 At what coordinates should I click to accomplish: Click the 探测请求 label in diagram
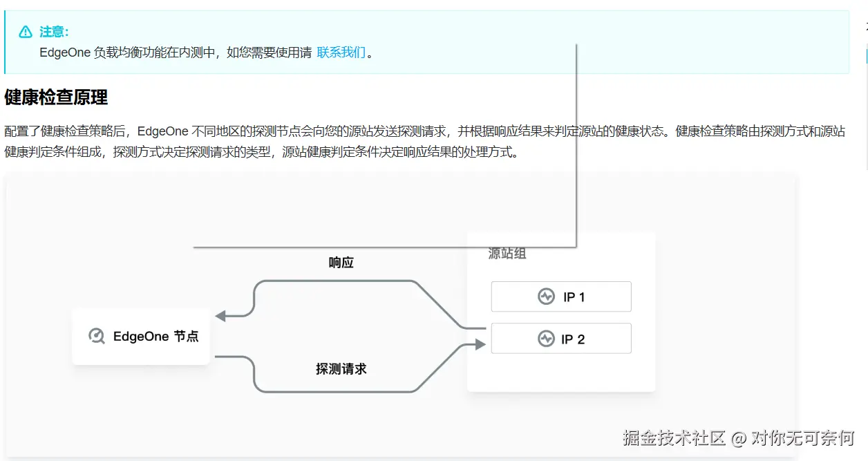(341, 369)
